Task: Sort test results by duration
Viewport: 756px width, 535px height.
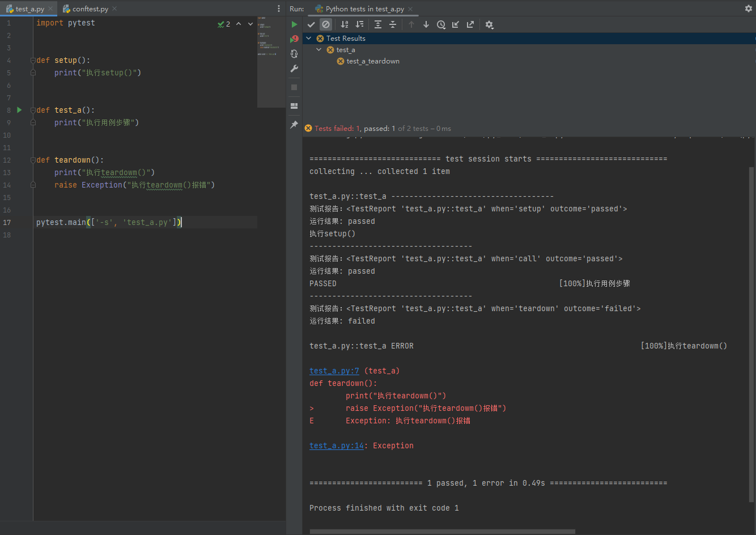Action: point(359,24)
